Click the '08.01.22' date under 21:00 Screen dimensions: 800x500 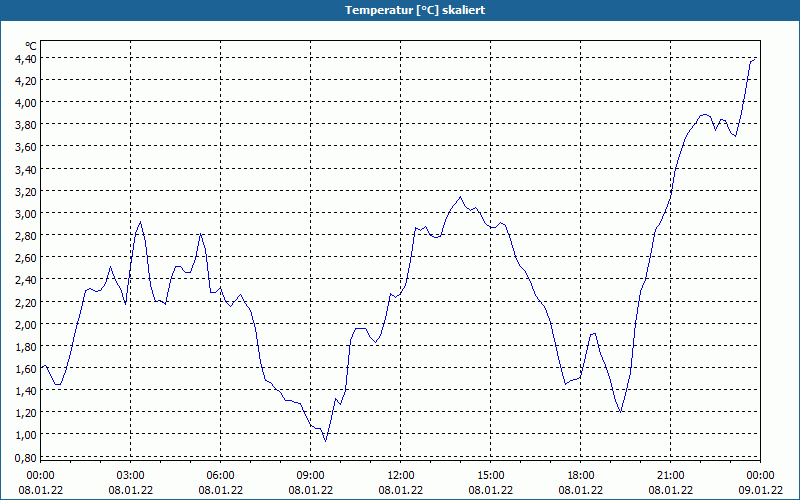[670, 490]
